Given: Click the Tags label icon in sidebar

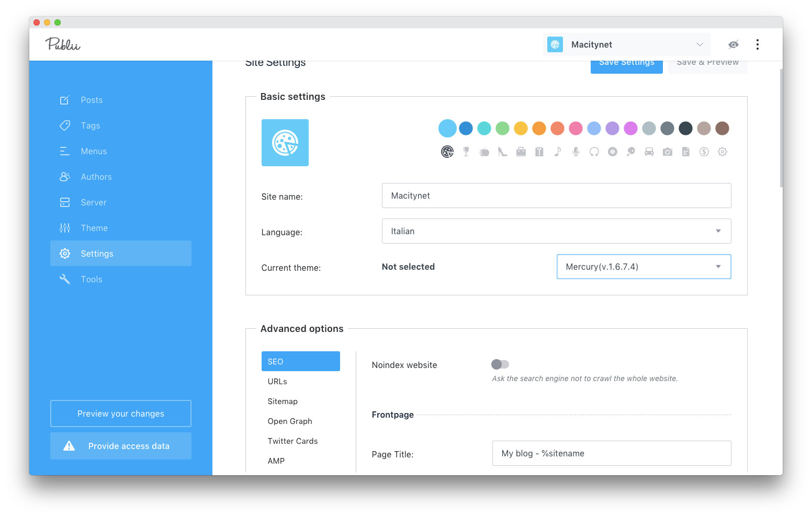Looking at the screenshot, I should coord(65,125).
